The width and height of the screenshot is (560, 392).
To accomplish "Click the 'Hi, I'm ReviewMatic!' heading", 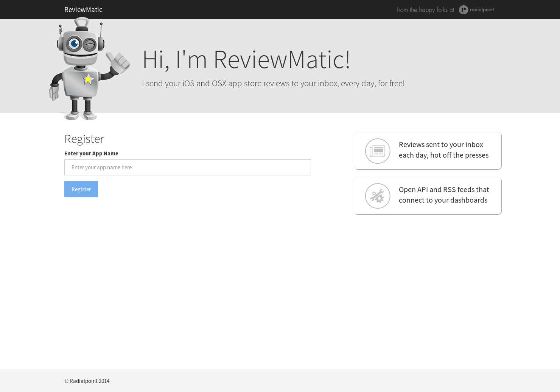I will point(246,59).
